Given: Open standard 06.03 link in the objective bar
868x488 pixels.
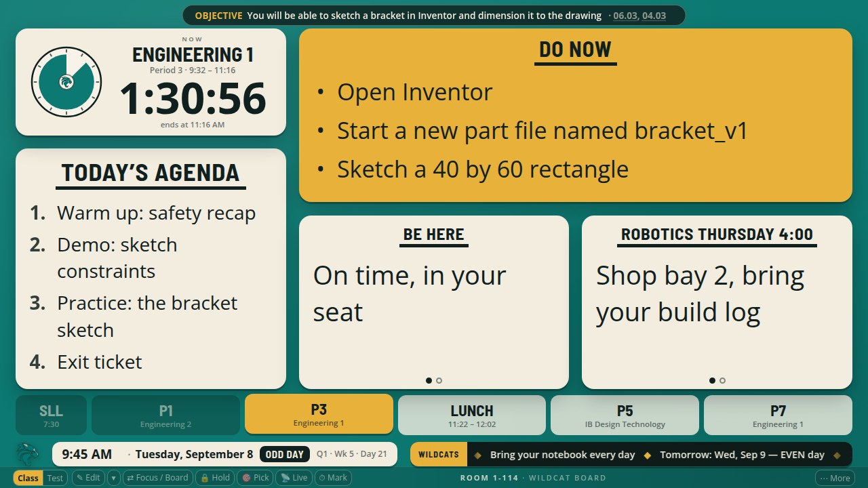Looking at the screenshot, I should [625, 16].
